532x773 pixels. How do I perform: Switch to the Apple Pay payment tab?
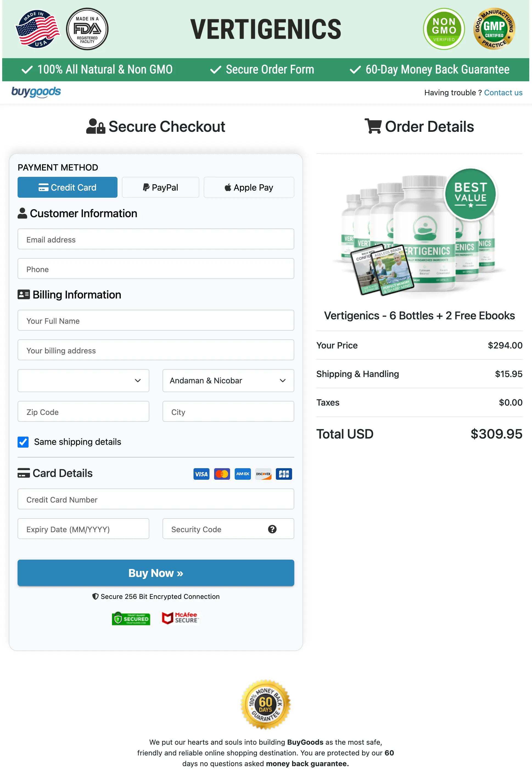[249, 187]
